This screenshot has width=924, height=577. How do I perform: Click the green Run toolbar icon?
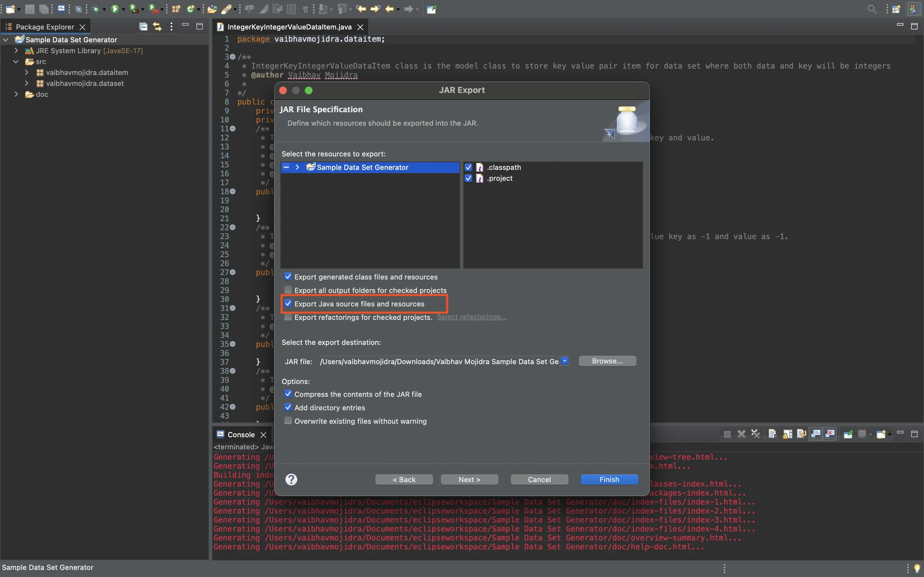[x=115, y=9]
